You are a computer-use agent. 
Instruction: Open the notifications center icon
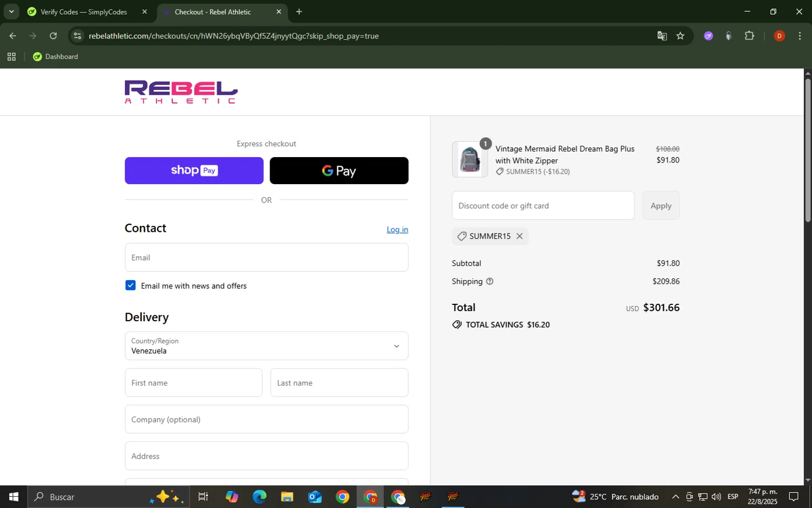(794, 497)
